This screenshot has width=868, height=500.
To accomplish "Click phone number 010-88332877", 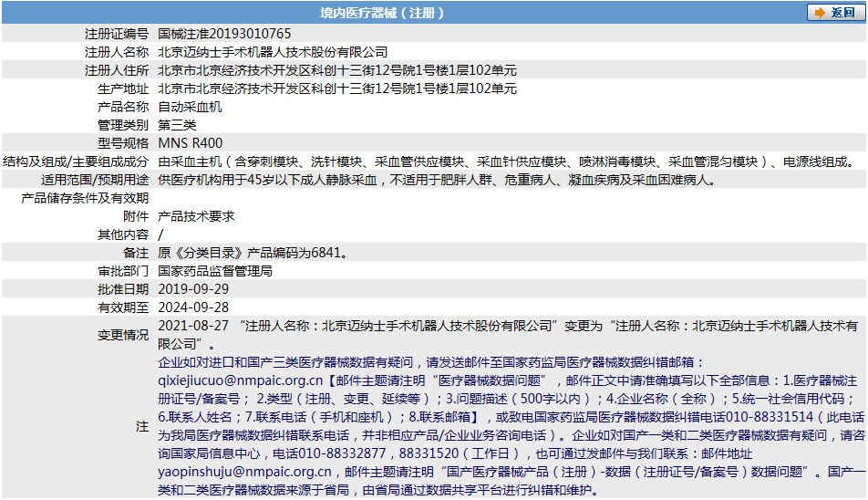I will coord(342,454).
